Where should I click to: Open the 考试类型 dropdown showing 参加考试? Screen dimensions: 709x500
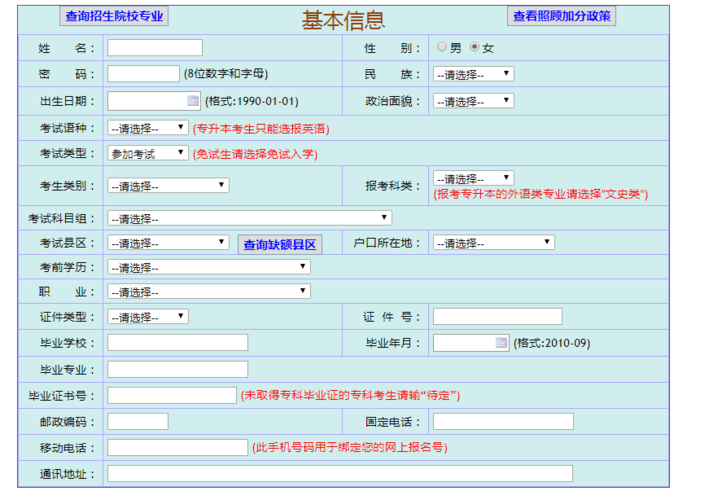148,154
